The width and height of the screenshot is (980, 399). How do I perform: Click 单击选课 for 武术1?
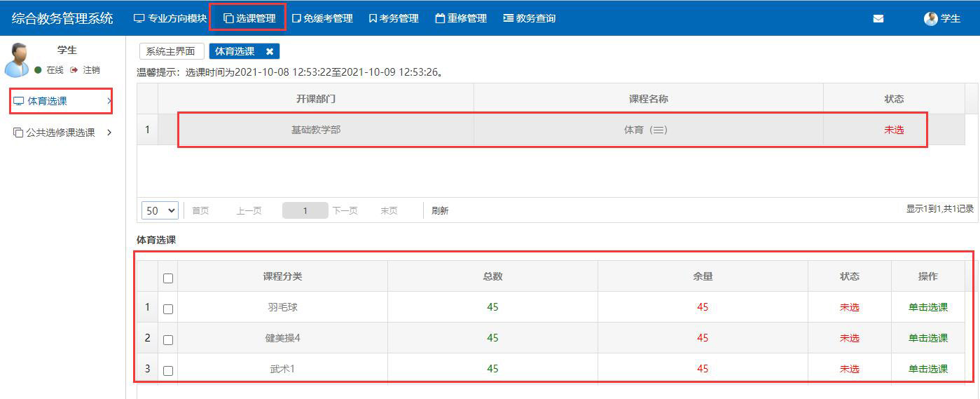coord(927,369)
